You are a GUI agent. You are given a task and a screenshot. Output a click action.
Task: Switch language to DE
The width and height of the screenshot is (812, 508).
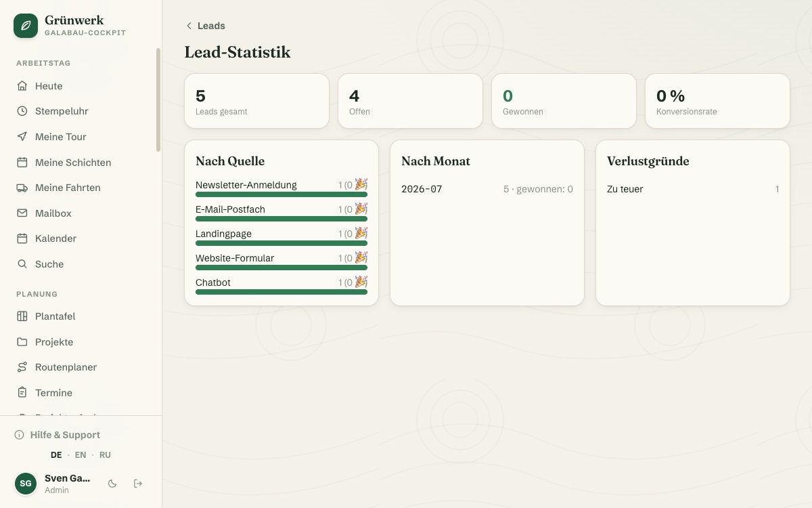[56, 455]
